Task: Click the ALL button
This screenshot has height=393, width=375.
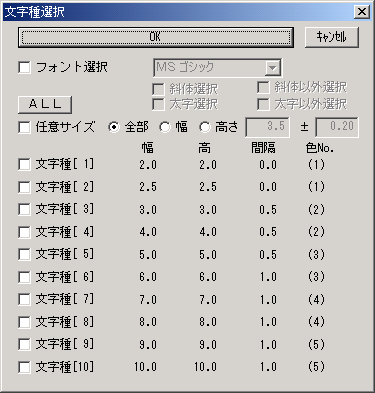Action: (x=45, y=104)
